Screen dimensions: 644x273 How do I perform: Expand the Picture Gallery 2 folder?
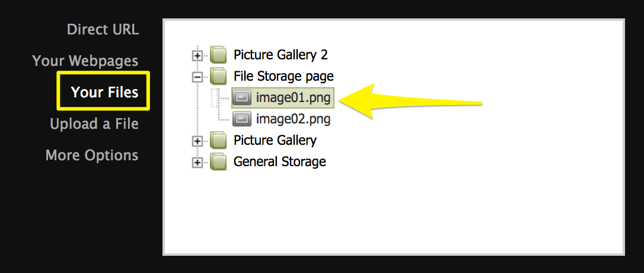coord(197,56)
